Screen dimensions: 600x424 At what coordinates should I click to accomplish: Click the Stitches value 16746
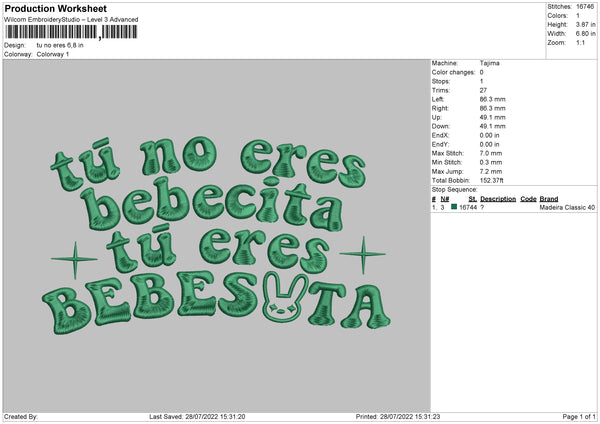tap(585, 7)
